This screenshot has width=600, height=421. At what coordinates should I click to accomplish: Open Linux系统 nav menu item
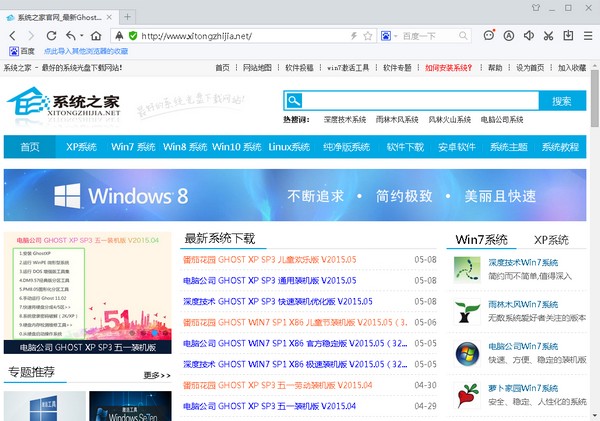tap(289, 147)
